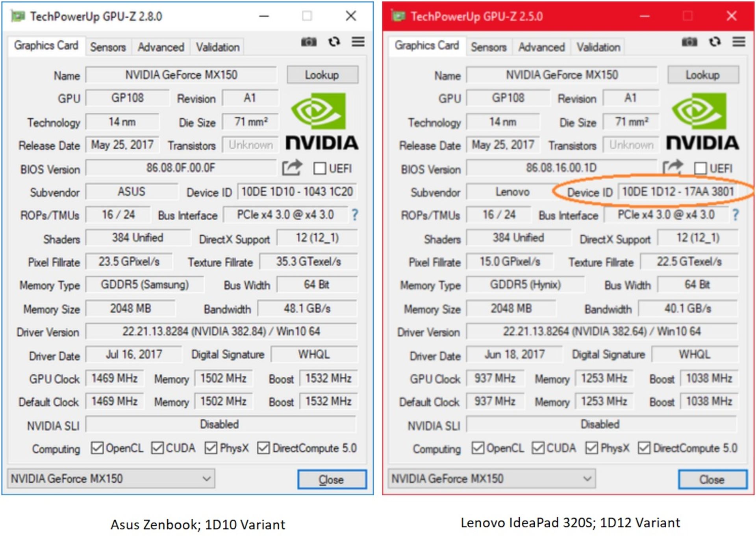The width and height of the screenshot is (756, 558).
Task: Toggle CUDA checkbox in GPU-Z 2.5.0
Action: point(538,448)
